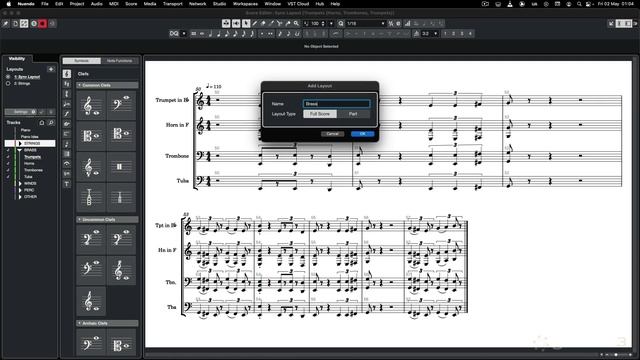The image size is (640, 360).
Task: Click the velocity value stepper
Action: click(323, 24)
